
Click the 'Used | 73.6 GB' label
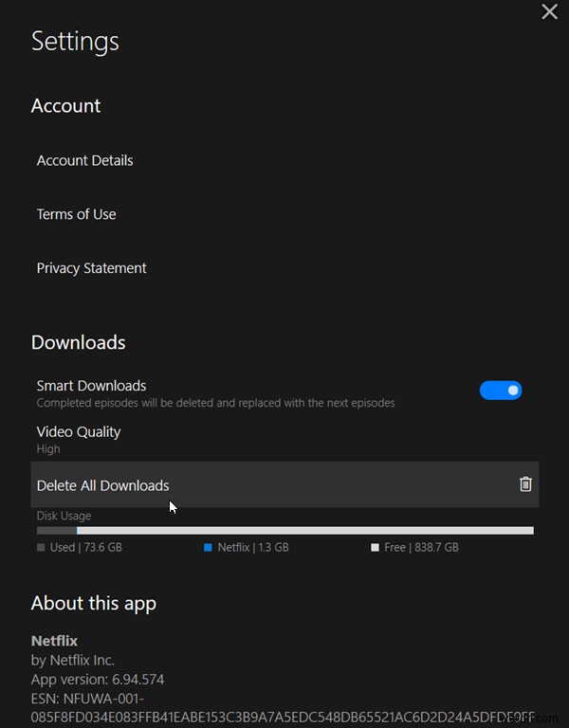[x=86, y=547]
